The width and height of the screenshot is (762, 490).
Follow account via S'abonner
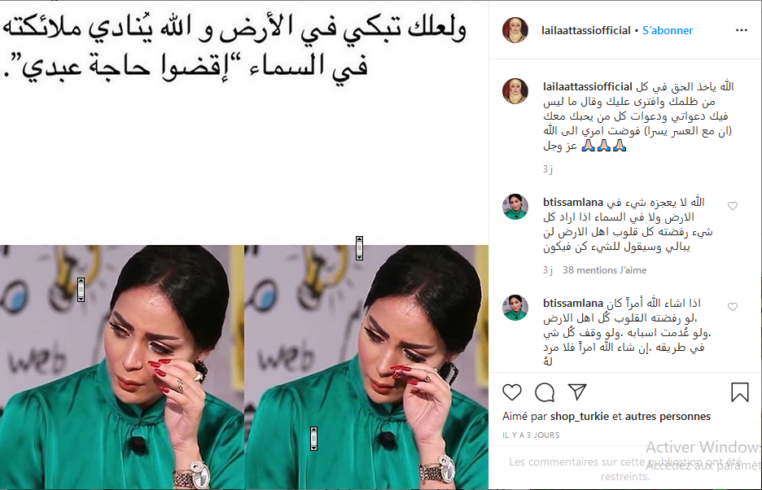[x=667, y=30]
